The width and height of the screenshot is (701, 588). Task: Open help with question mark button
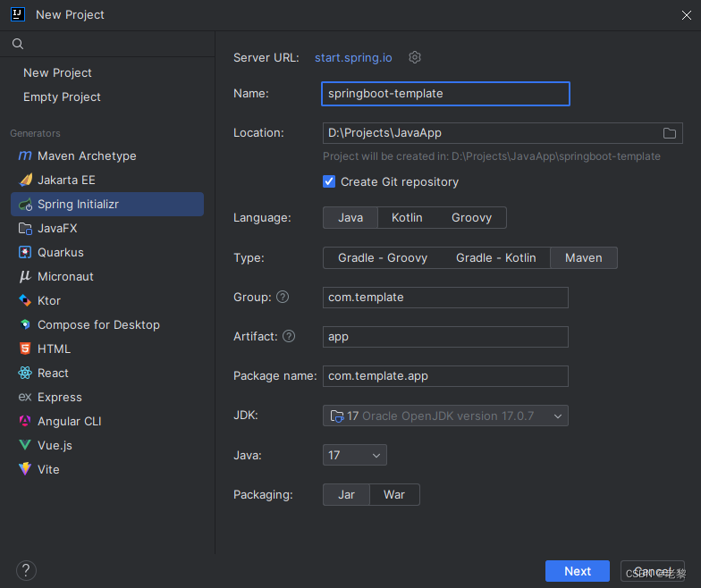pos(26,570)
